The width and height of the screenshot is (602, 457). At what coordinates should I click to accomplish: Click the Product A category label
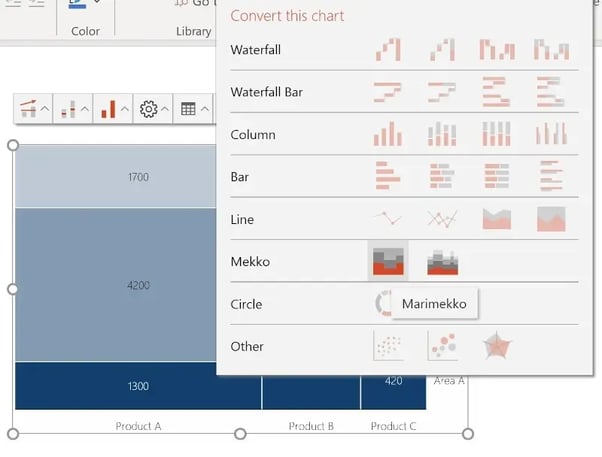click(138, 426)
